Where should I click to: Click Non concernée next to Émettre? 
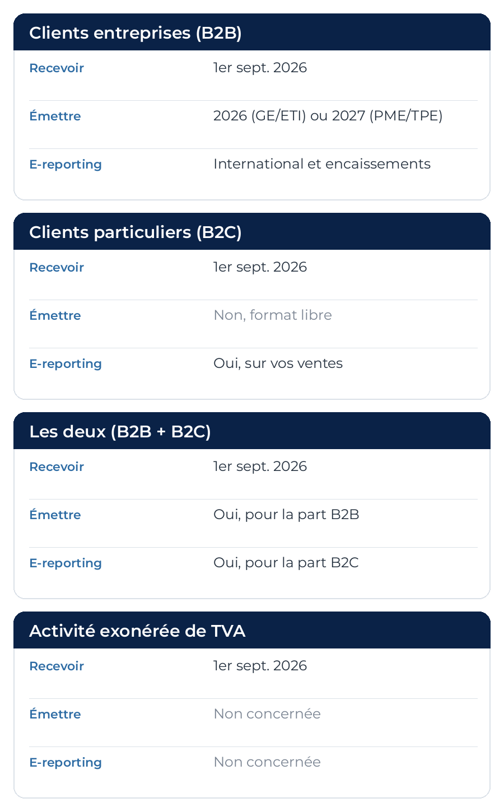coord(267,714)
